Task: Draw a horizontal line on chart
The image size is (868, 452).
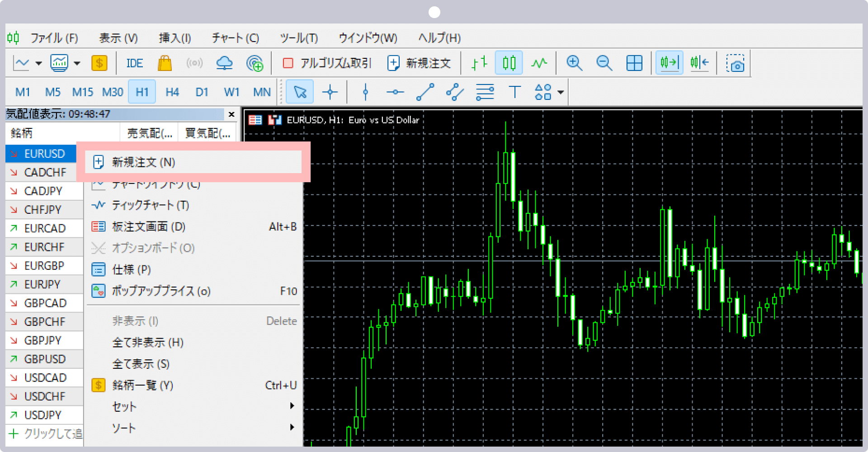Action: coord(395,92)
